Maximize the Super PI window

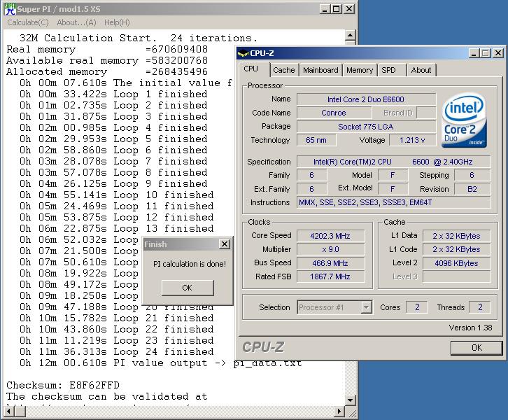click(x=337, y=9)
